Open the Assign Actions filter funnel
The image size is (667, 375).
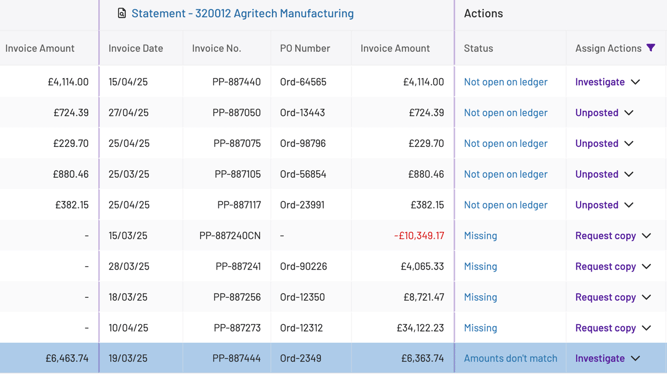650,48
